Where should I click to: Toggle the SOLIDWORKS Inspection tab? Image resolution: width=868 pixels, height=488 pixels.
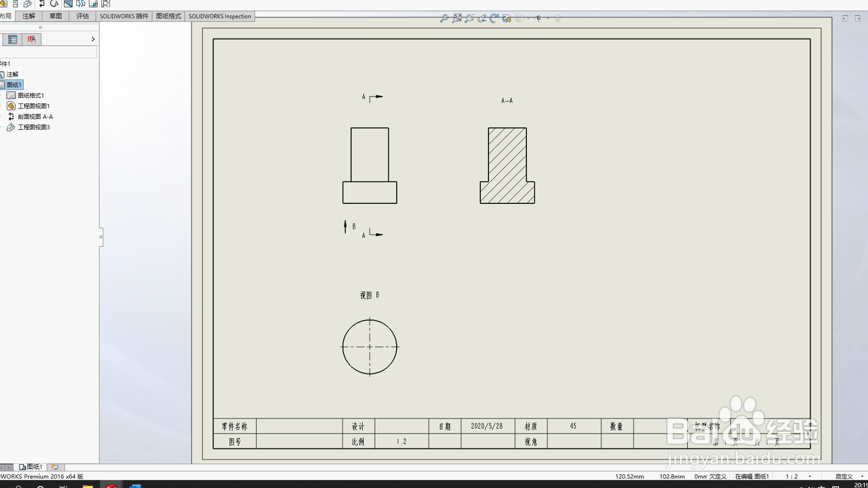219,16
